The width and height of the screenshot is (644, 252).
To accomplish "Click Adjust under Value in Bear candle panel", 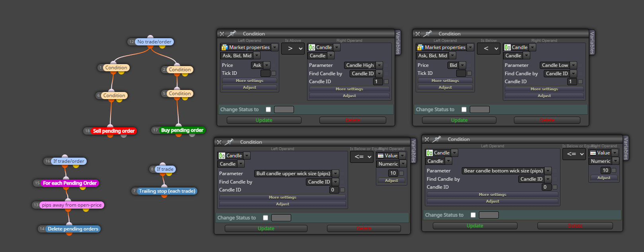I will pyautogui.click(x=604, y=178).
